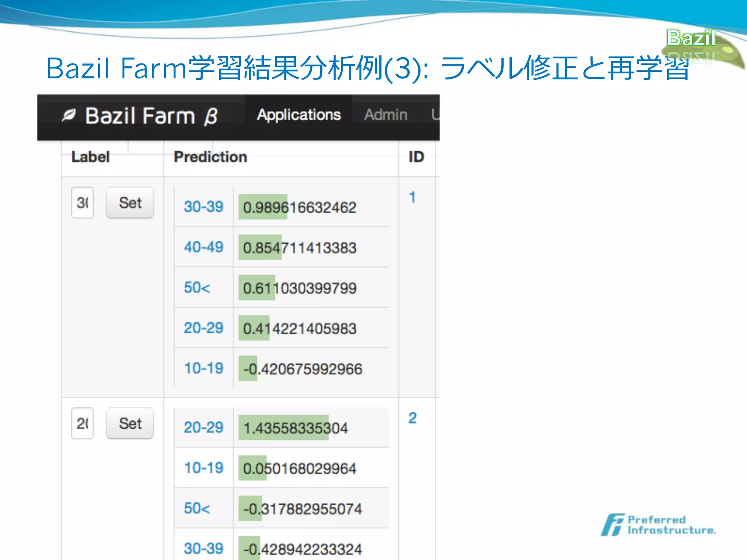Click score bar 0.611030399799
Image resolution: width=747 pixels, height=560 pixels.
pos(257,288)
